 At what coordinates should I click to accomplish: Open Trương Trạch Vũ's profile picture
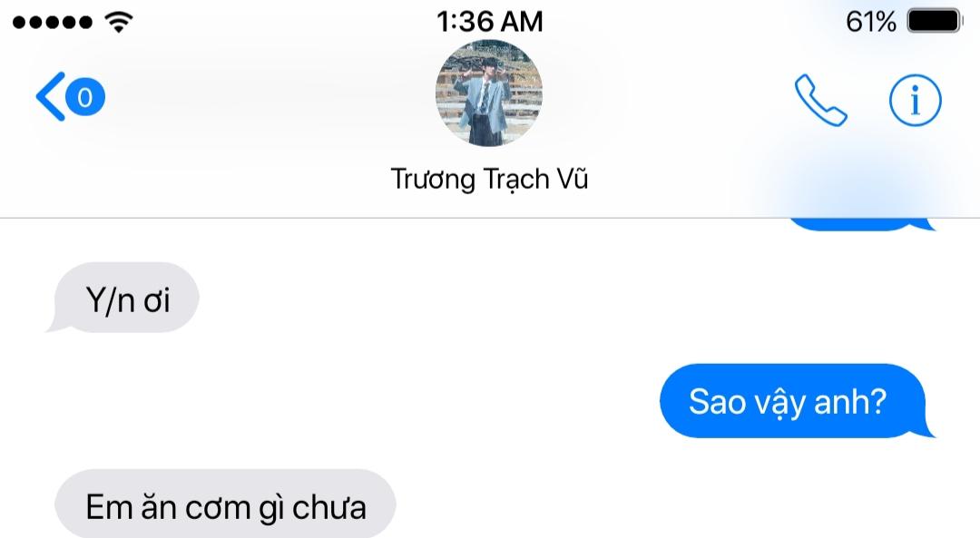pyautogui.click(x=489, y=93)
